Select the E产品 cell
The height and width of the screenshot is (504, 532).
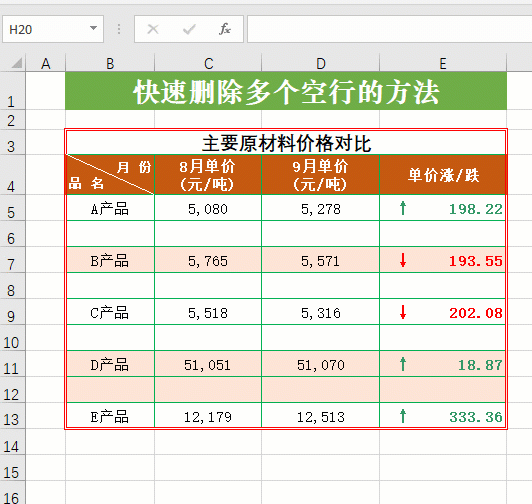[x=110, y=416]
